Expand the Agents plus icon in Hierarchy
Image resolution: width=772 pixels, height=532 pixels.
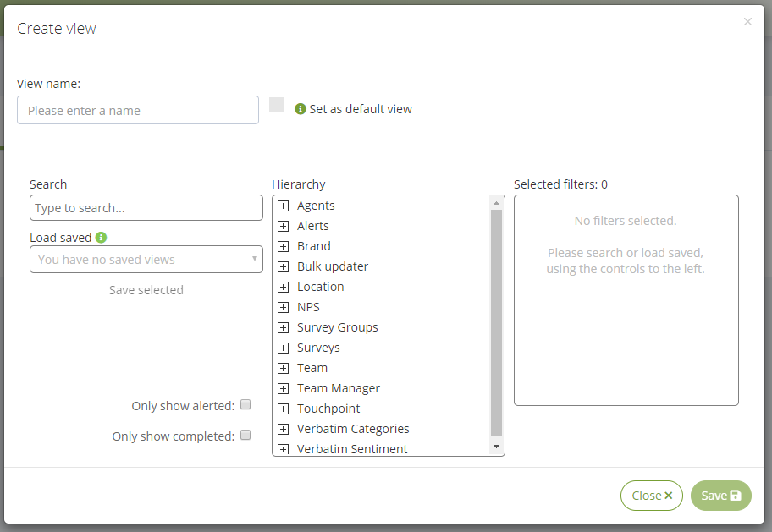coord(283,206)
